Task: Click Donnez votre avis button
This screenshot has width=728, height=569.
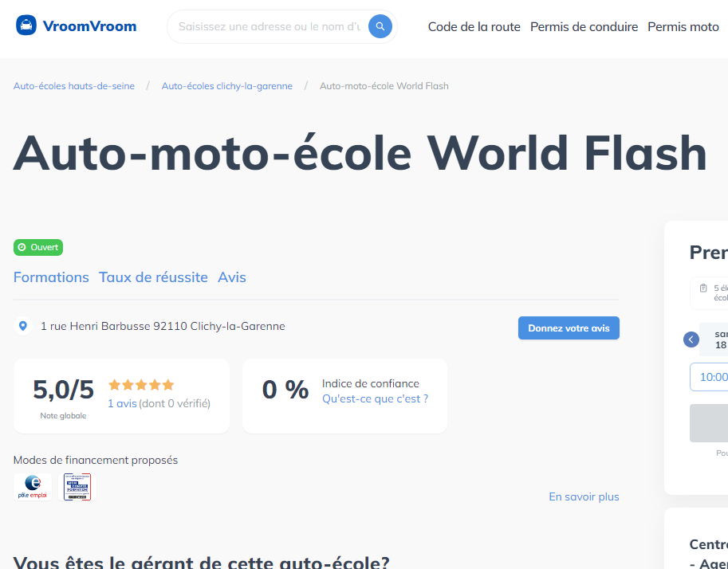Action: coord(569,328)
